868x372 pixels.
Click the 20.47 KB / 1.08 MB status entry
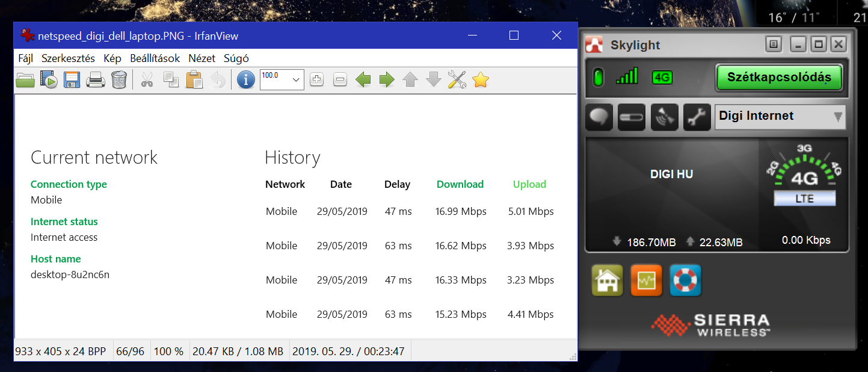[x=238, y=352]
